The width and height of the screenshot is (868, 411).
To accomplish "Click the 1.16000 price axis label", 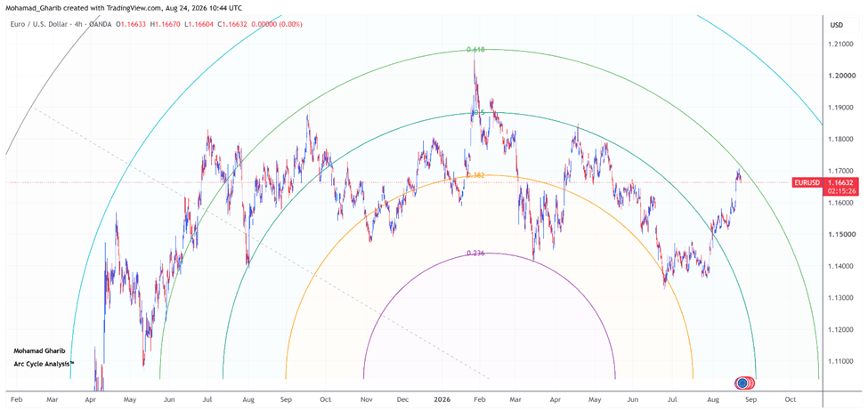I will (840, 203).
